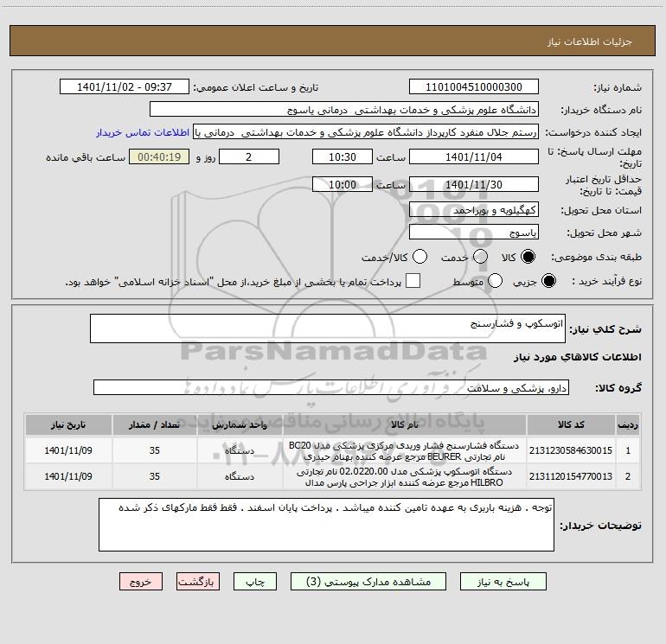This screenshot has width=666, height=644.
Task: Open 'مشاهده مدارک پیوستی (3)' attachments
Action: pyautogui.click(x=368, y=582)
